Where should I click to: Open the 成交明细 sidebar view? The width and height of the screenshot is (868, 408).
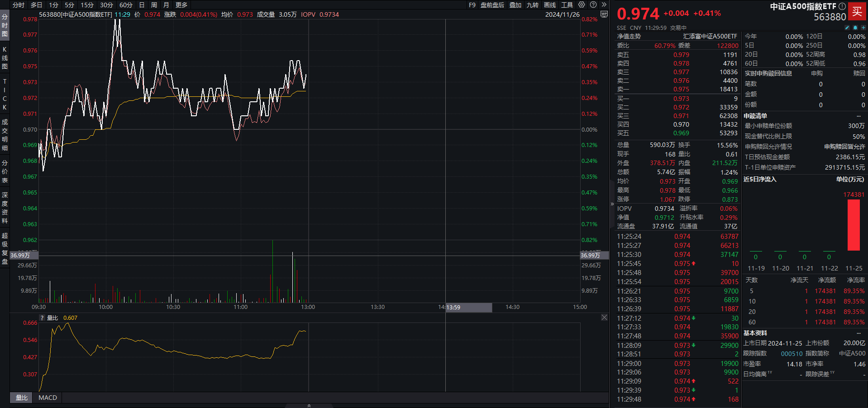pyautogui.click(x=5, y=135)
